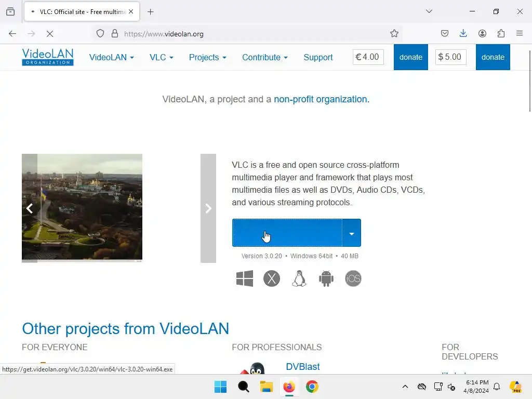
Task: Show previous carousel slide
Action: [30, 208]
